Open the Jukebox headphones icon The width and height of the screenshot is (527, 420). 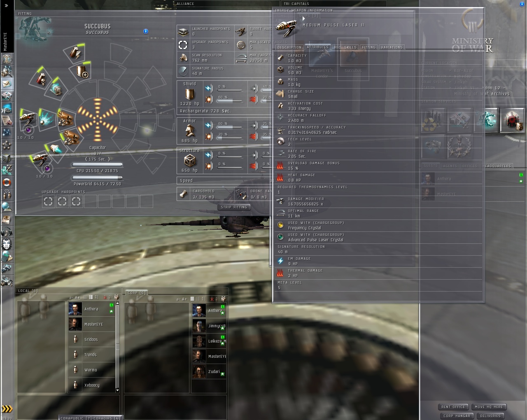click(x=7, y=231)
